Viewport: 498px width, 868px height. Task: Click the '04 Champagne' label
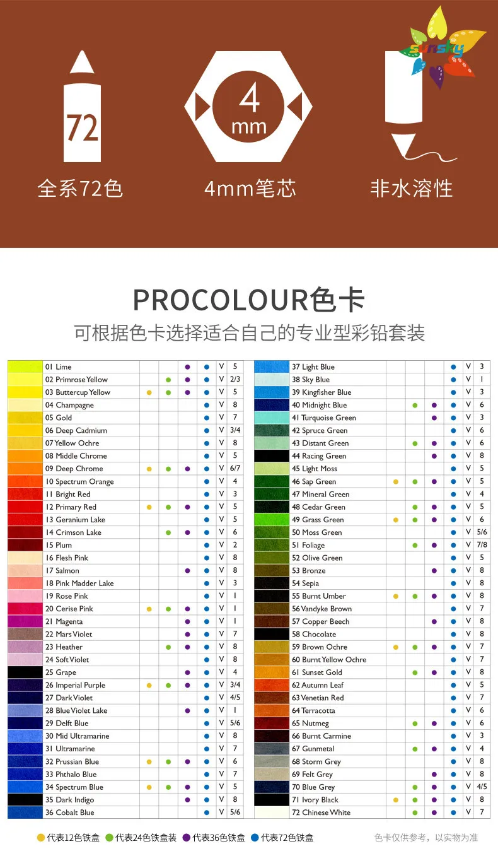click(69, 405)
